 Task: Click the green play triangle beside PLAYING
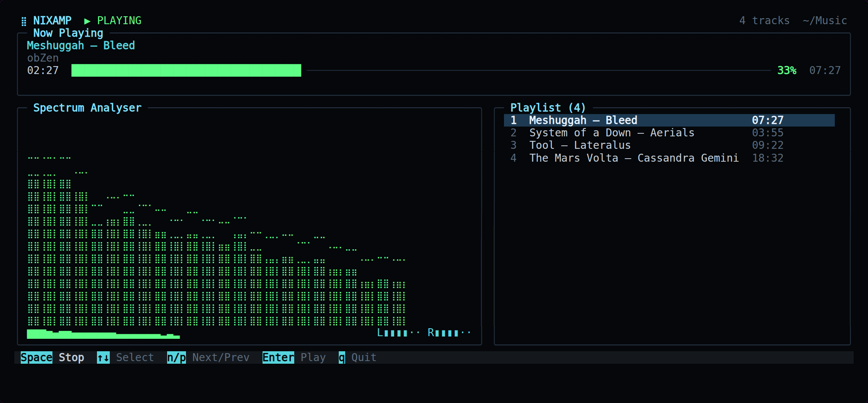[87, 21]
